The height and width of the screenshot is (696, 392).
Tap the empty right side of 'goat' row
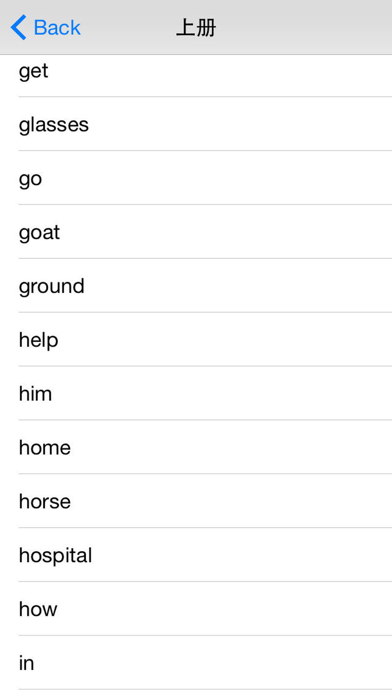pos(226,232)
